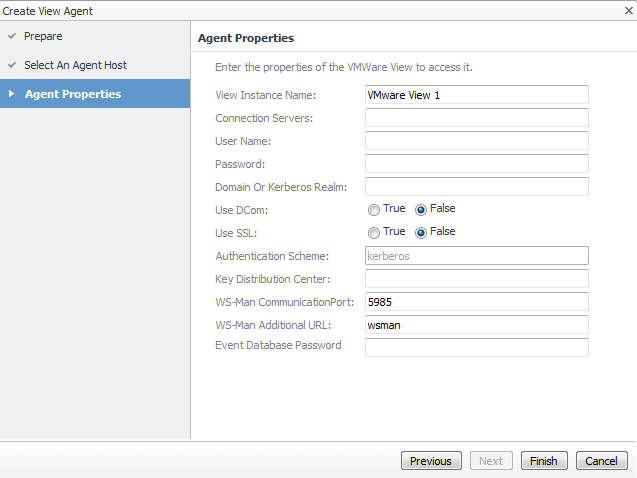637x478 pixels.
Task: Click the Prepare step checkmark icon
Action: (11, 36)
